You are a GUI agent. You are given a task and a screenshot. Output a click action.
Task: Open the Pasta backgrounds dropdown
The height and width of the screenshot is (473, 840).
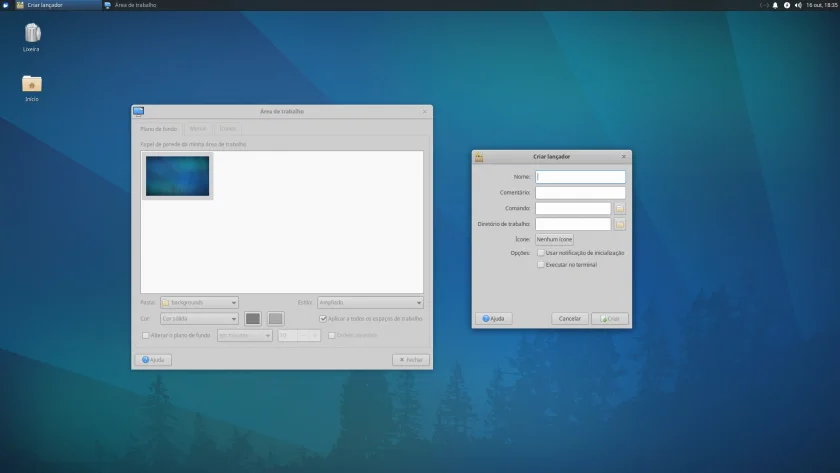pos(199,303)
